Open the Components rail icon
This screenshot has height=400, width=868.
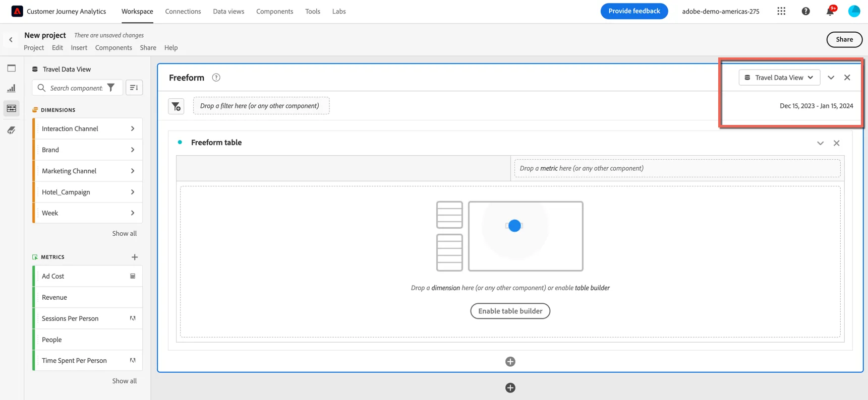coord(12,108)
